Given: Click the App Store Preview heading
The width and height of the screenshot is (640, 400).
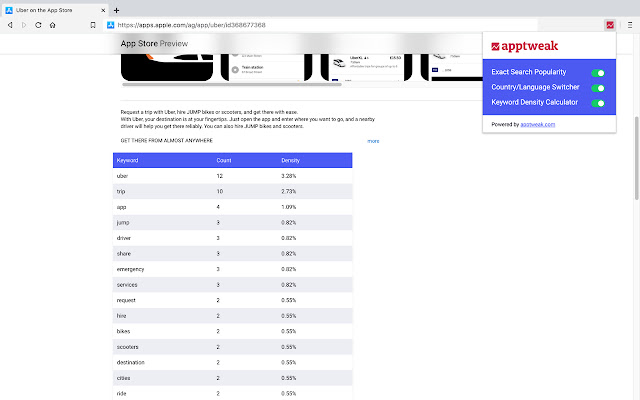Looking at the screenshot, I should tap(154, 44).
